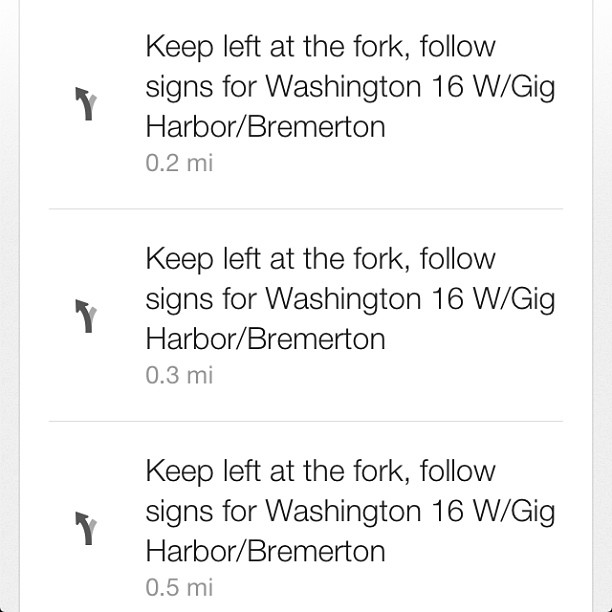Click 'Harbor/Bremerton' text above 0.2 mi
612x612 pixels.
(265, 126)
